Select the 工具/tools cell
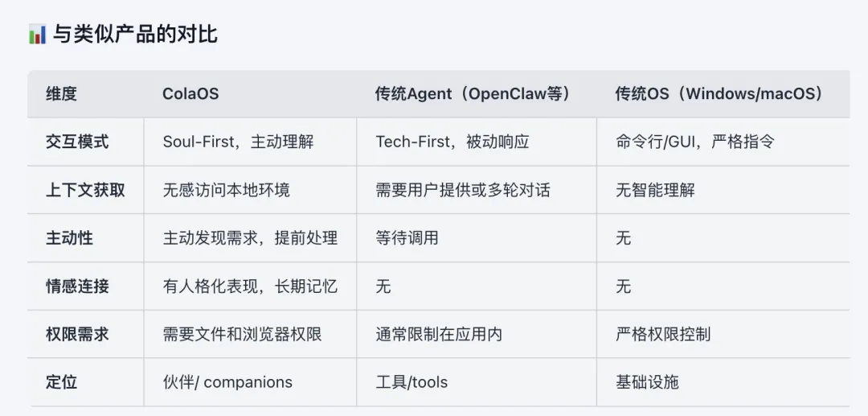 411,382
